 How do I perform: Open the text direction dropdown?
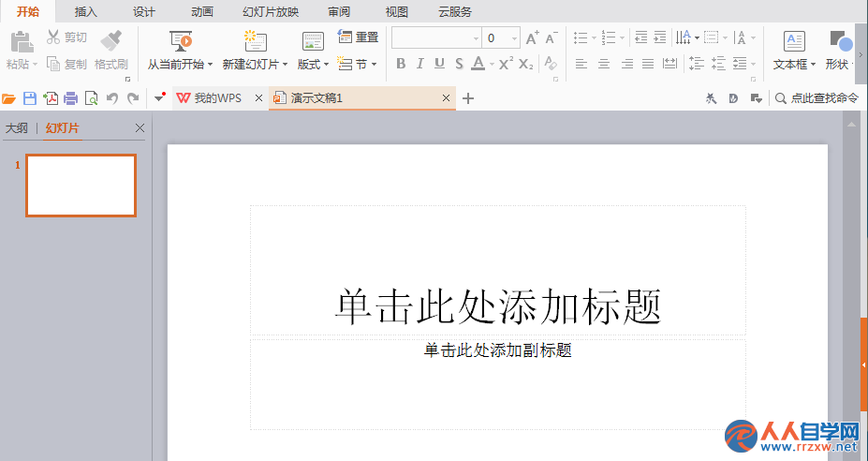[697, 38]
